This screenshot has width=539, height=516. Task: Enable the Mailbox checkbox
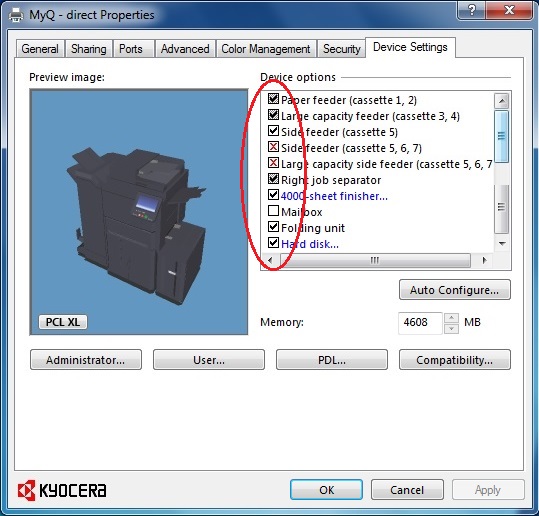tap(273, 211)
